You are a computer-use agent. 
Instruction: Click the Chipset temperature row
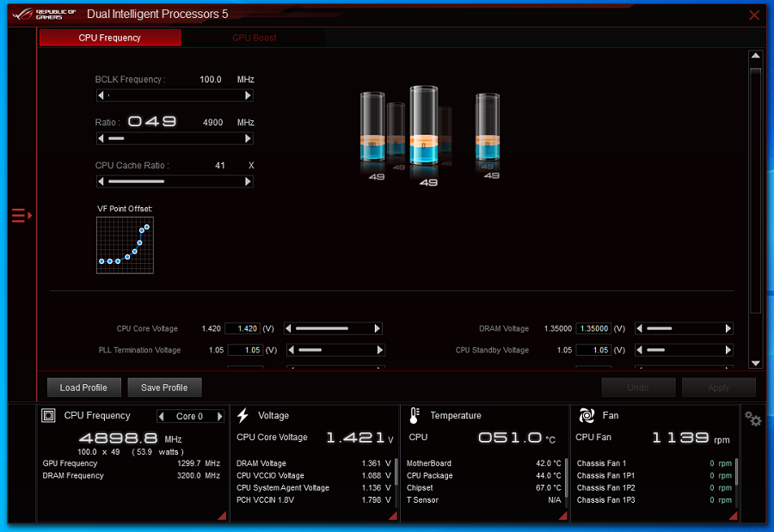click(483, 487)
